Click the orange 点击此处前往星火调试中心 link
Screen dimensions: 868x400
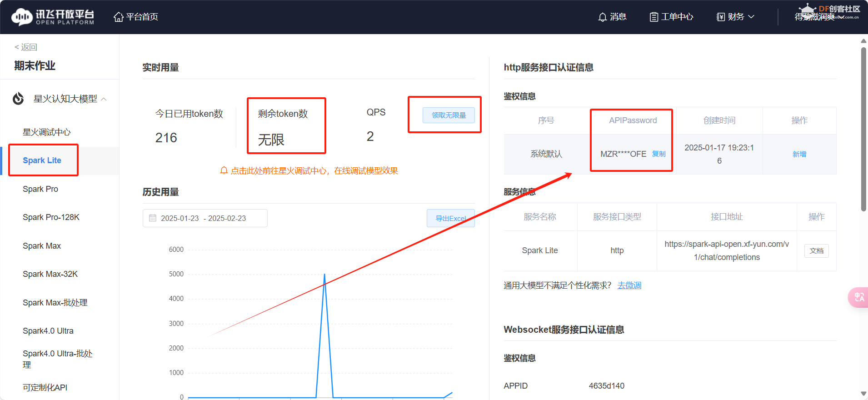pos(314,170)
